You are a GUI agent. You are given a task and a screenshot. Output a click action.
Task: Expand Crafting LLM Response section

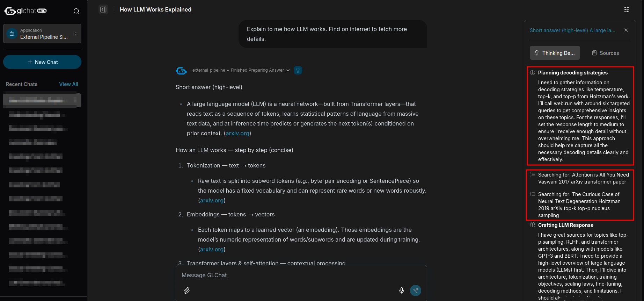coord(565,225)
